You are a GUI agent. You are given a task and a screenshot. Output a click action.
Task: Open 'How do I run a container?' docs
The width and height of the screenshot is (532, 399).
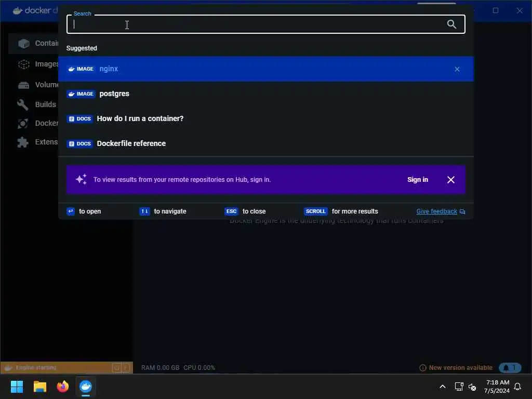(265, 119)
